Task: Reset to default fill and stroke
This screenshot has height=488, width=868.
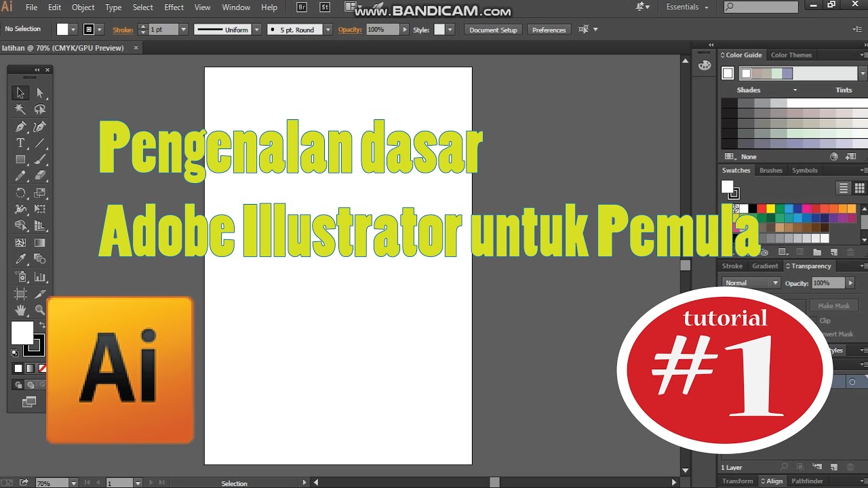Action: [15, 352]
